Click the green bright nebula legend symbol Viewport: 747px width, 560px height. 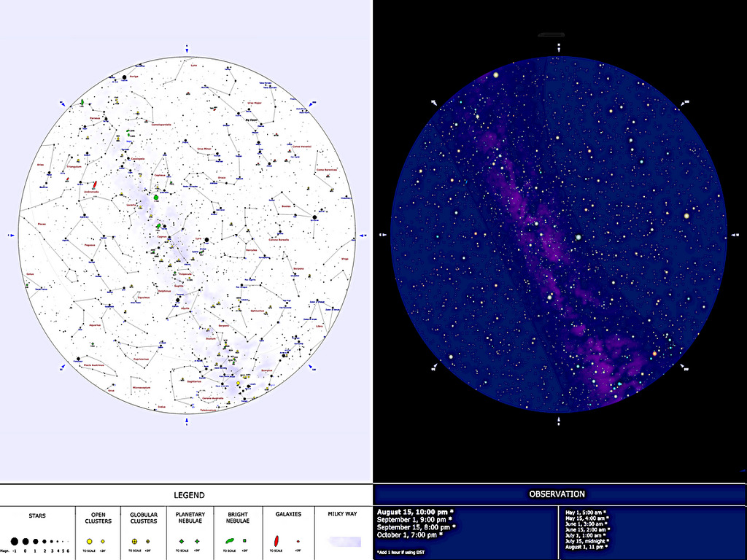pyautogui.click(x=230, y=541)
